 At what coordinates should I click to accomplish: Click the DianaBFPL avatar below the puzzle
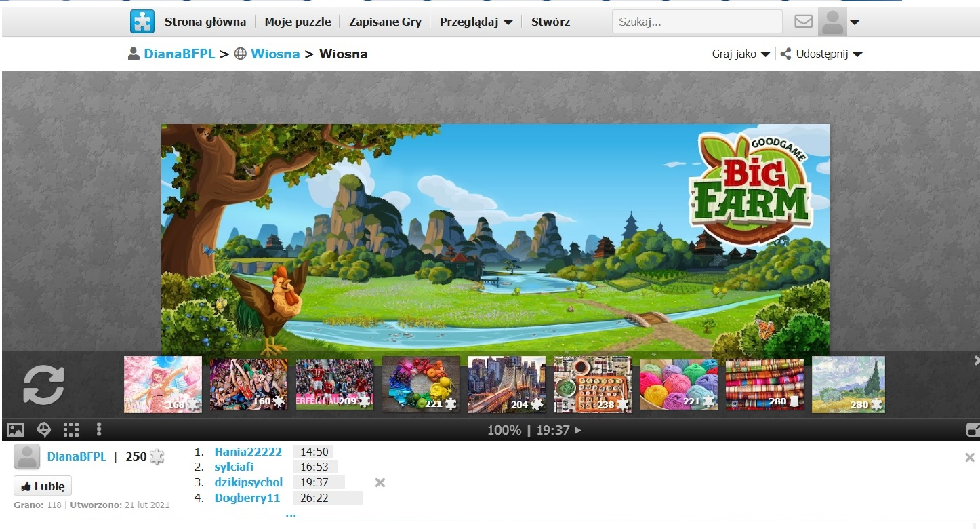[27, 457]
